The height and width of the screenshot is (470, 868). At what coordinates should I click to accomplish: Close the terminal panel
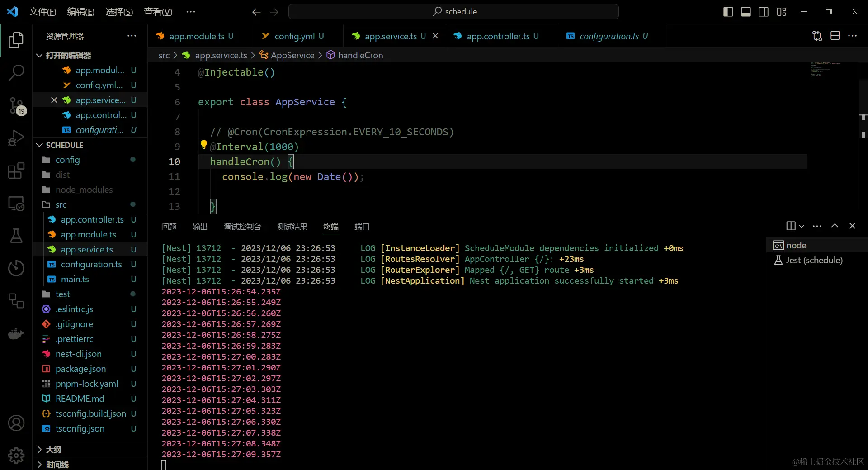[852, 226]
